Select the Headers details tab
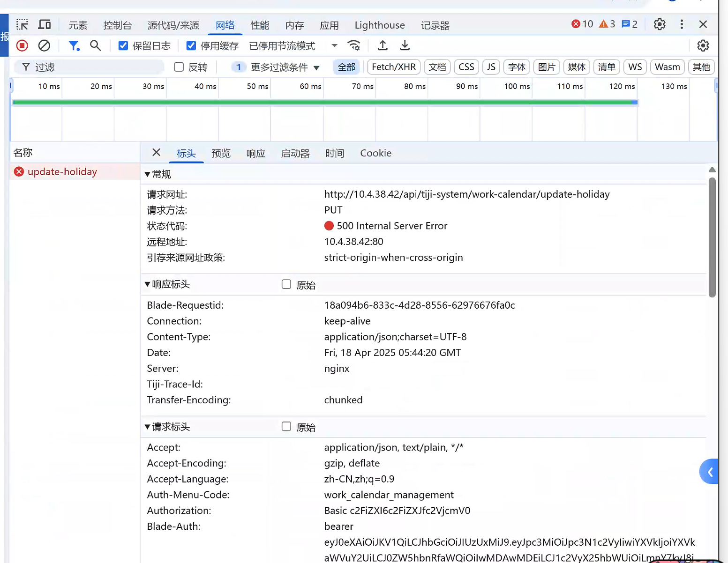The image size is (728, 563). click(x=186, y=153)
